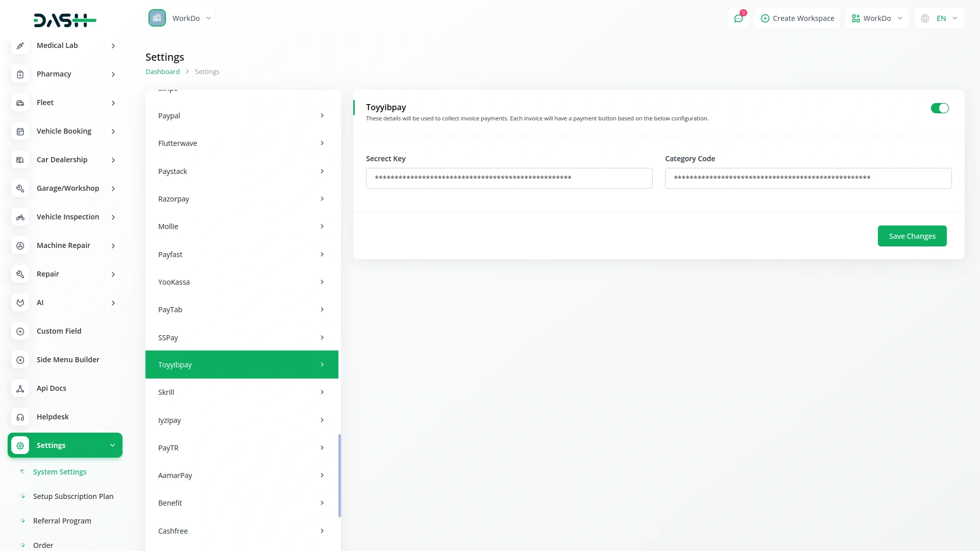Screen dimensions: 980x551
Task: Select Skrill payment settings
Action: point(241,392)
